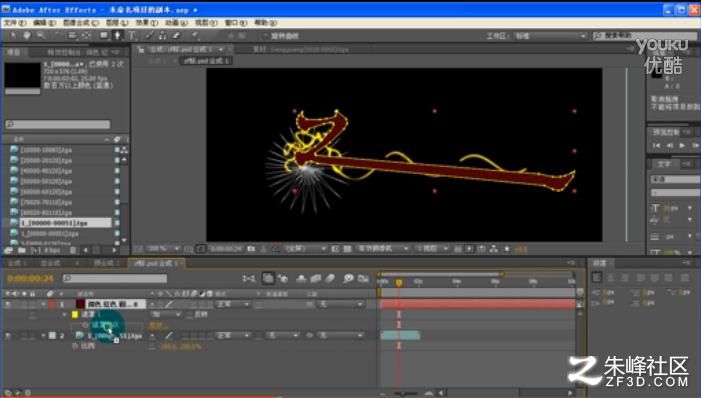Click the current time indicator on ruler
Viewport: 701px width, 398px height.
tap(399, 282)
